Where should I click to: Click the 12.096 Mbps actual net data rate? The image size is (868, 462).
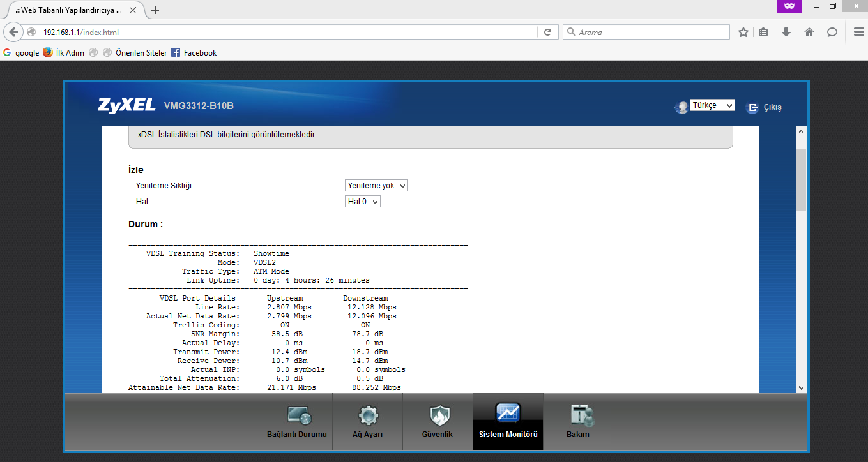pyautogui.click(x=372, y=316)
